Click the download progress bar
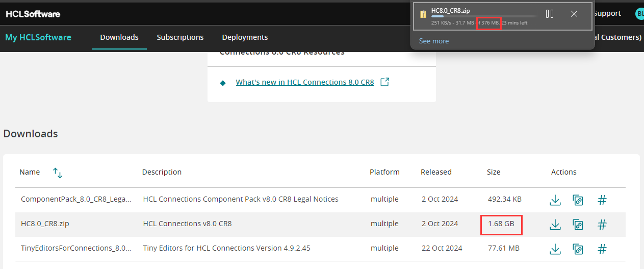Screen dimensions: 644x269 coord(484,17)
